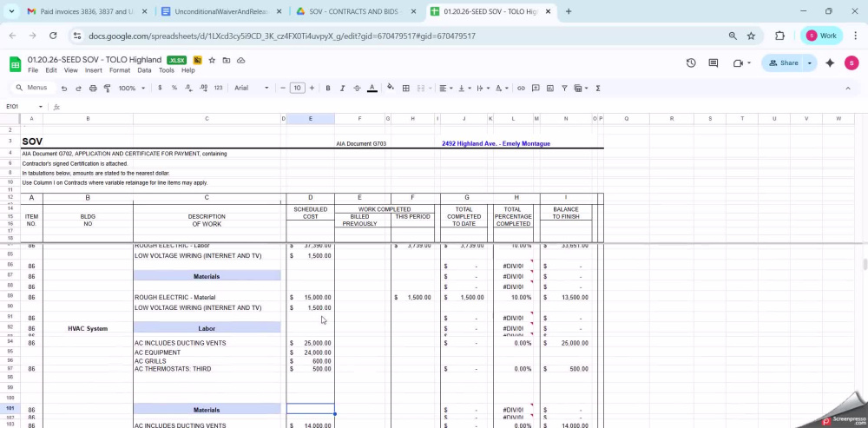
Task: Insert comment icon in toolbar
Action: click(536, 88)
